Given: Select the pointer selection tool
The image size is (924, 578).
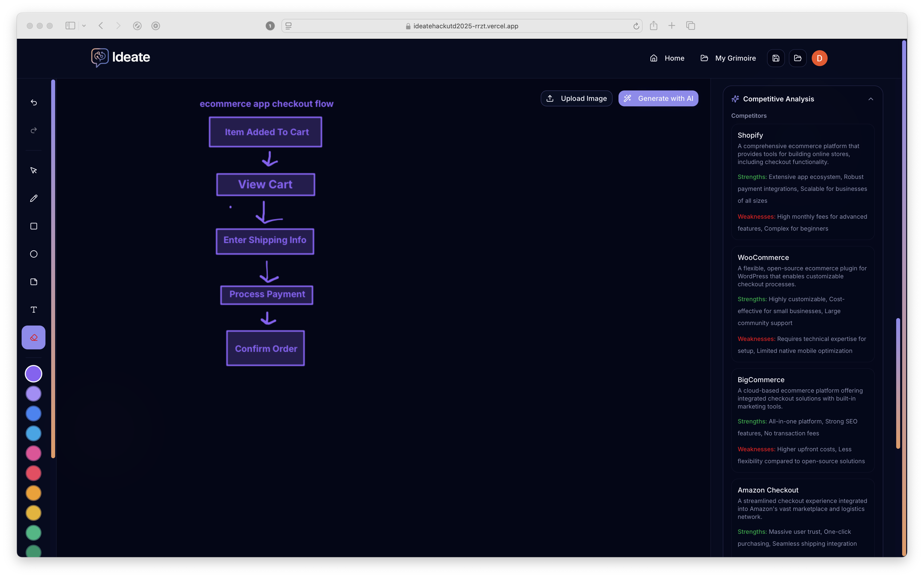Looking at the screenshot, I should (x=34, y=170).
